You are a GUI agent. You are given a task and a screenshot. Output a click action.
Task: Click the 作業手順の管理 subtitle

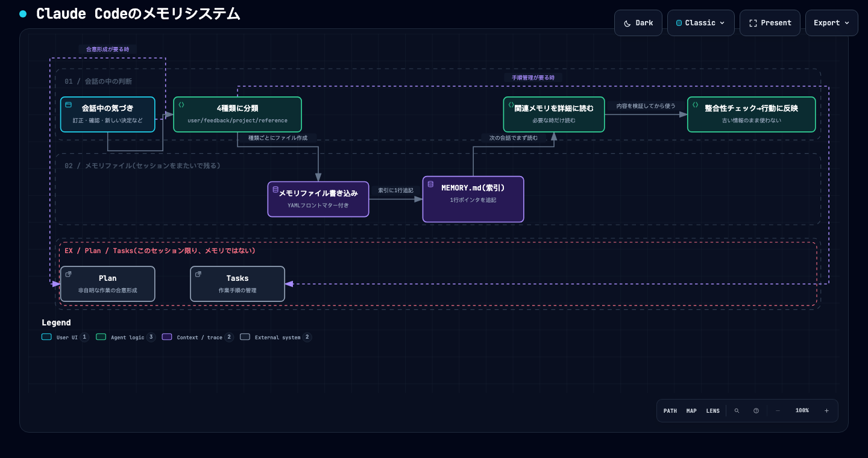(237, 290)
